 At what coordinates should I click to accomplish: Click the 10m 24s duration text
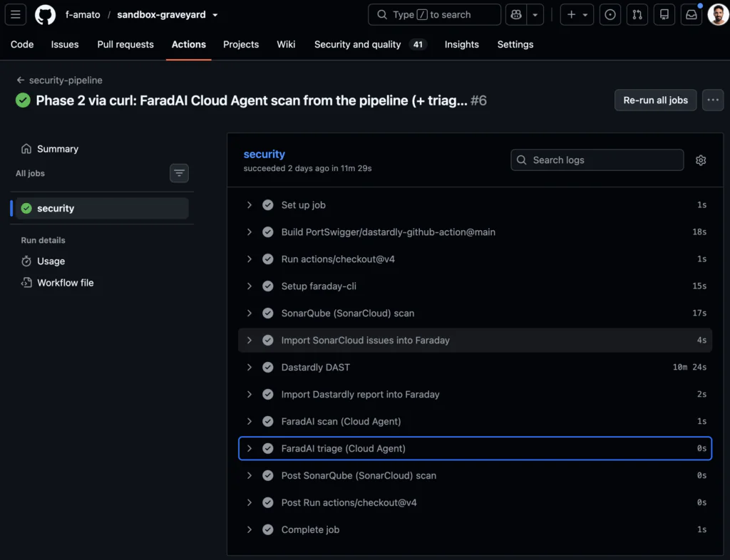[x=689, y=368]
